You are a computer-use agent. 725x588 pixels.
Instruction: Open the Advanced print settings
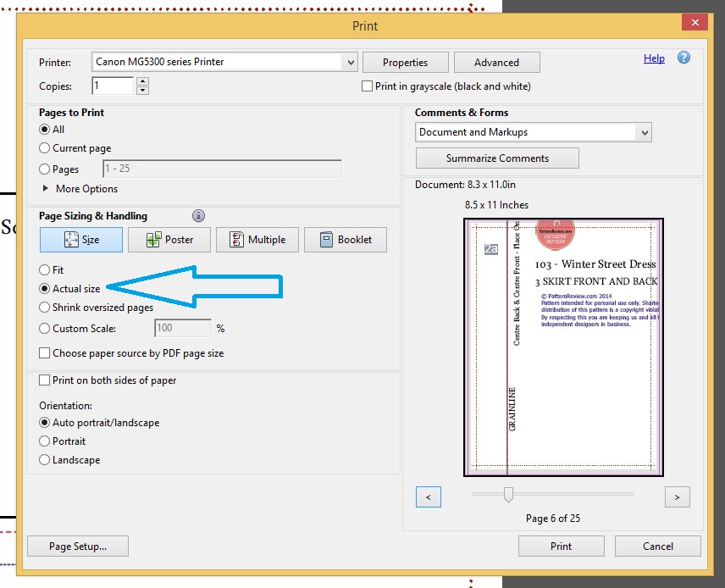click(496, 63)
